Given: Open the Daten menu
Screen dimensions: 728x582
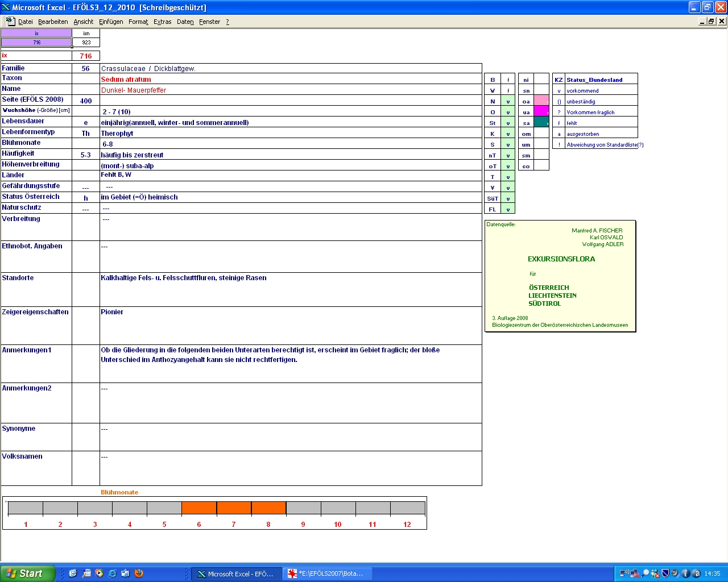Looking at the screenshot, I should 185,22.
